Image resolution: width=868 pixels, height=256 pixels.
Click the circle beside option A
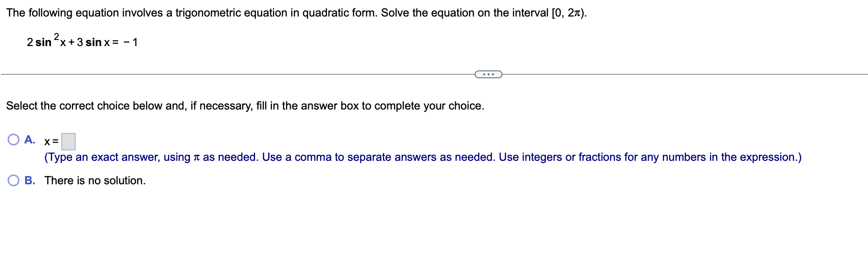(x=13, y=139)
